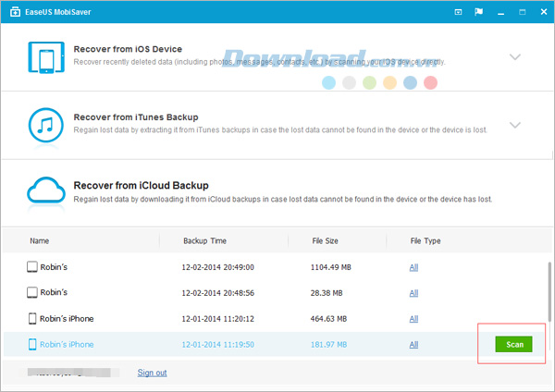Expand the Recover from iOS Device section

click(514, 57)
